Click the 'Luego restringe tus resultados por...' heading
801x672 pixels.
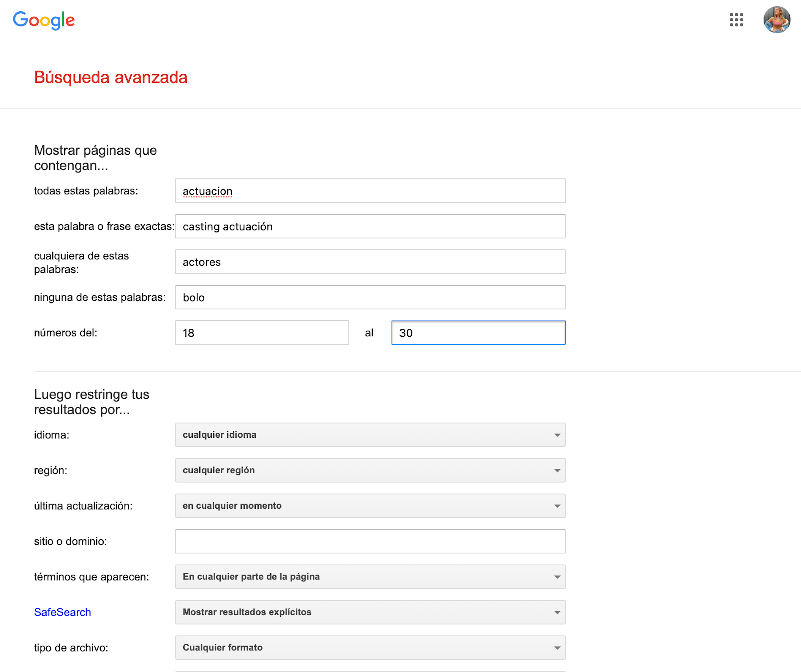[x=92, y=402]
